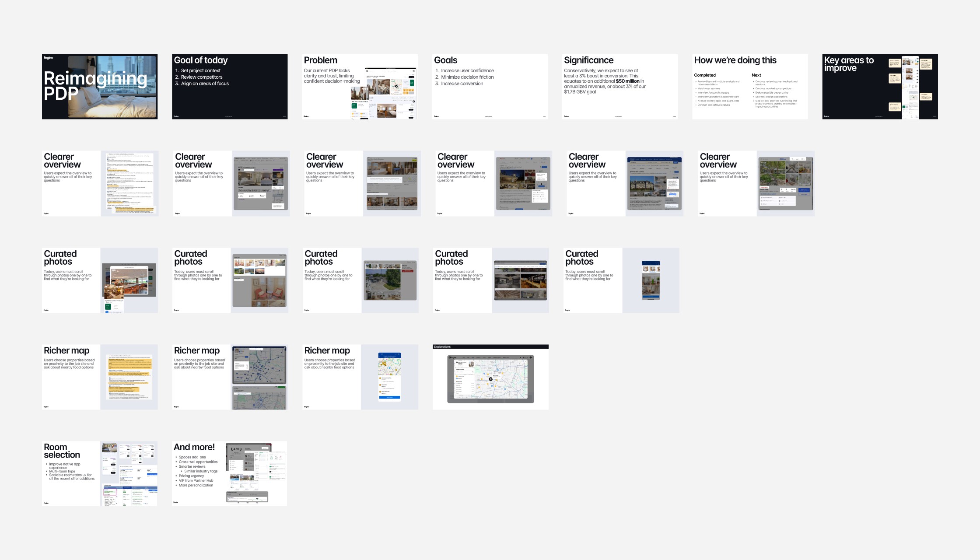Click Curated photos slide showing restaurant popup

coord(100,280)
